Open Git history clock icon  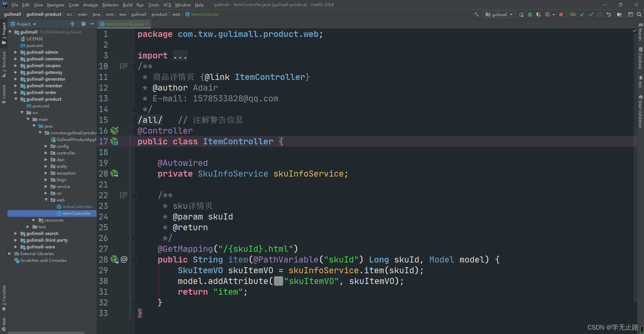(x=600, y=14)
